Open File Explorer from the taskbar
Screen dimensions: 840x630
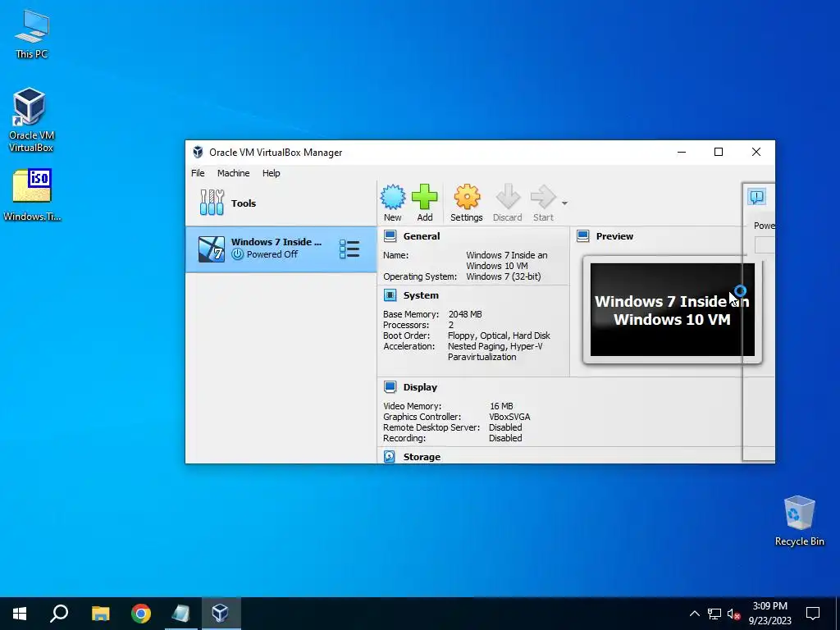[100, 614]
